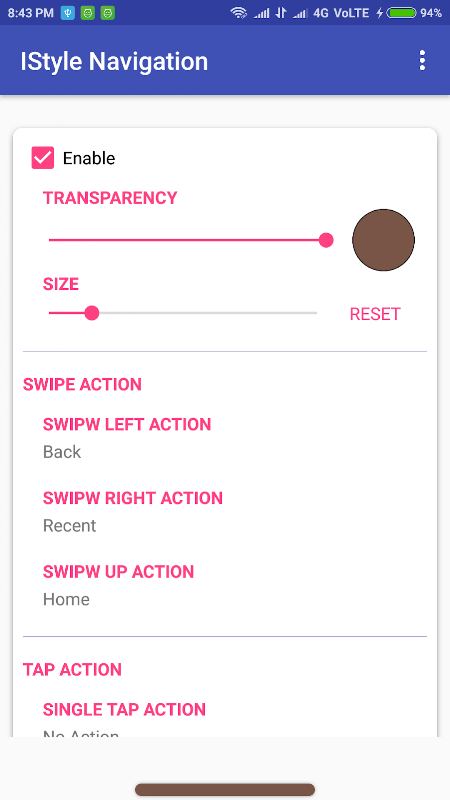Tap the data transfer arrows icon
The image size is (450, 800).
pos(281,13)
